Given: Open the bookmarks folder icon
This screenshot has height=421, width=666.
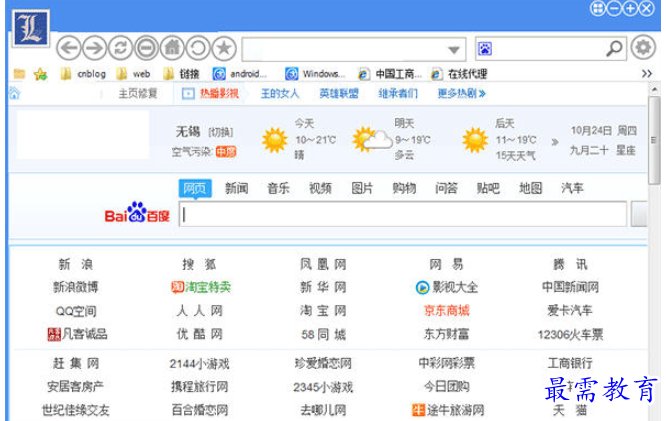Looking at the screenshot, I should tap(19, 74).
